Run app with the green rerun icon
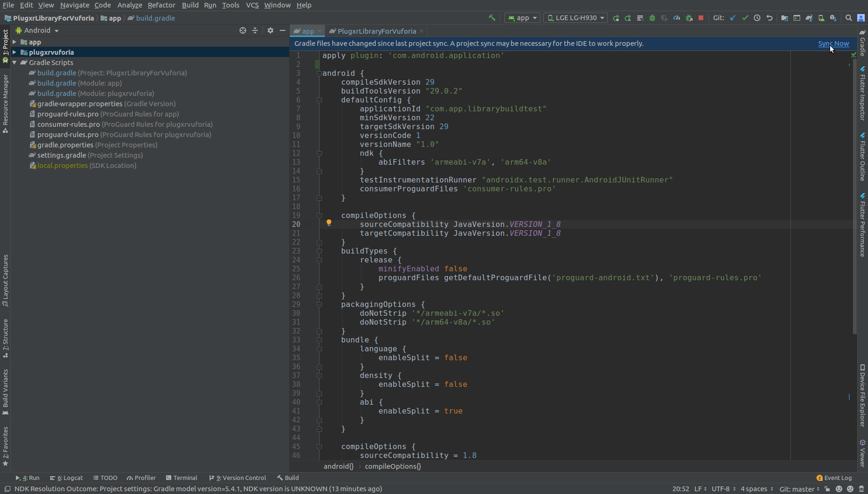 [616, 18]
